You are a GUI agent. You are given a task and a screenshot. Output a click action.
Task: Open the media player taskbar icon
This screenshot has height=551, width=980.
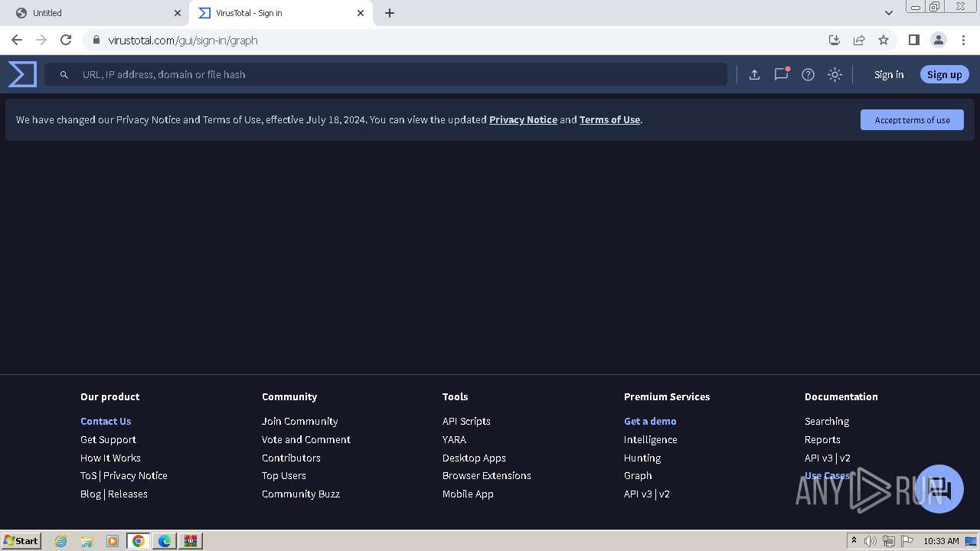113,540
